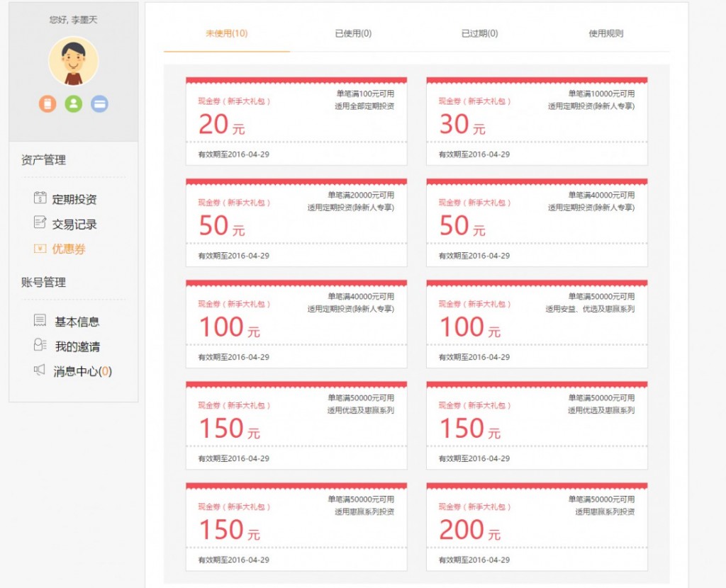Click the 20元 coupon card
Viewport: 726px width, 588px height.
[x=296, y=120]
